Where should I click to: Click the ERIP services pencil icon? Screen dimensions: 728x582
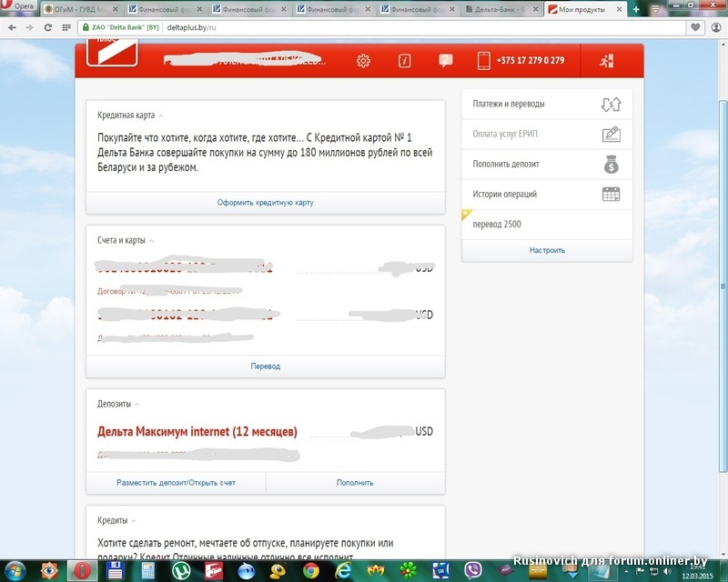pos(611,134)
